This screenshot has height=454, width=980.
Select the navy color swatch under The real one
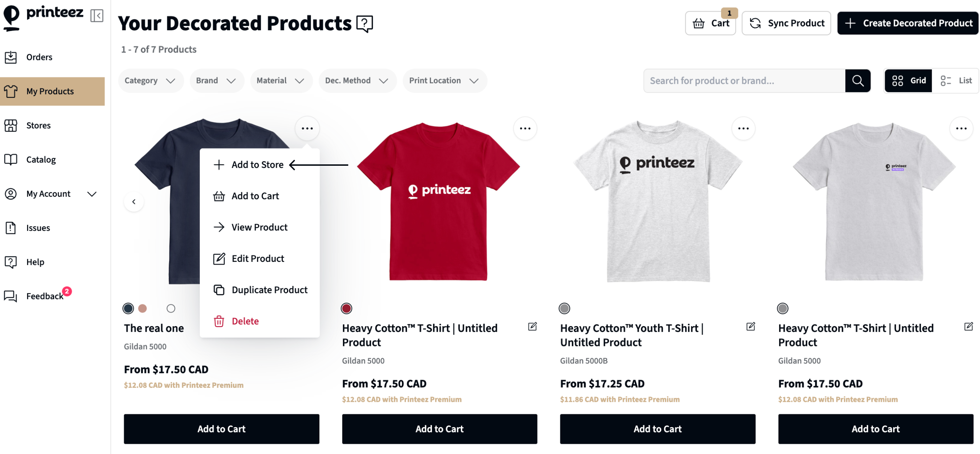(x=127, y=309)
